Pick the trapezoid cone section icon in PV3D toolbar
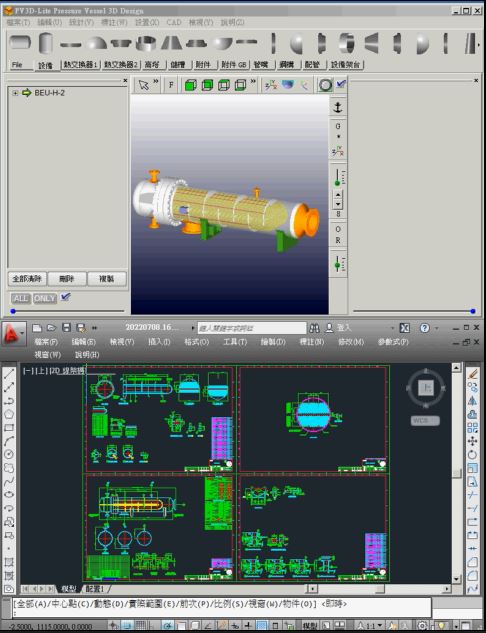 171,42
